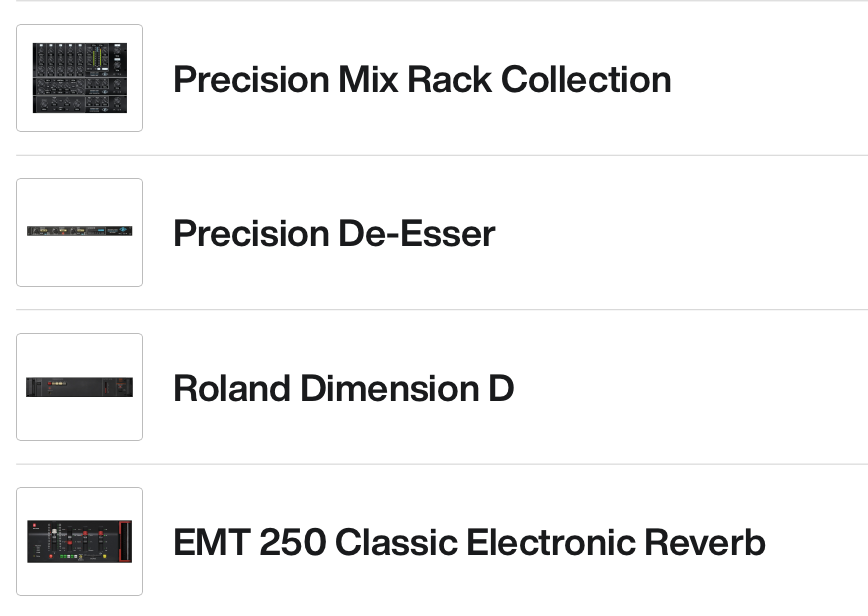Open the red-edged EMT 250 plugin icon
Viewport: 868px width, 616px height.
[80, 541]
